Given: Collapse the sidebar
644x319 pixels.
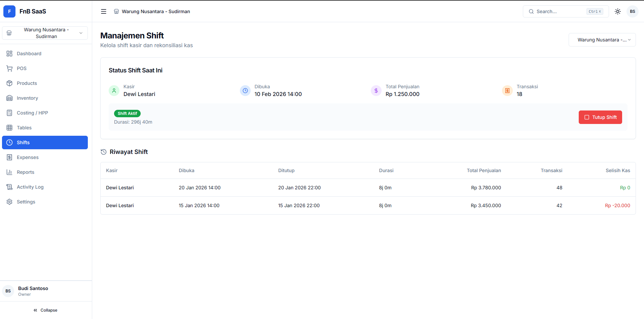Looking at the screenshot, I should (x=45, y=310).
